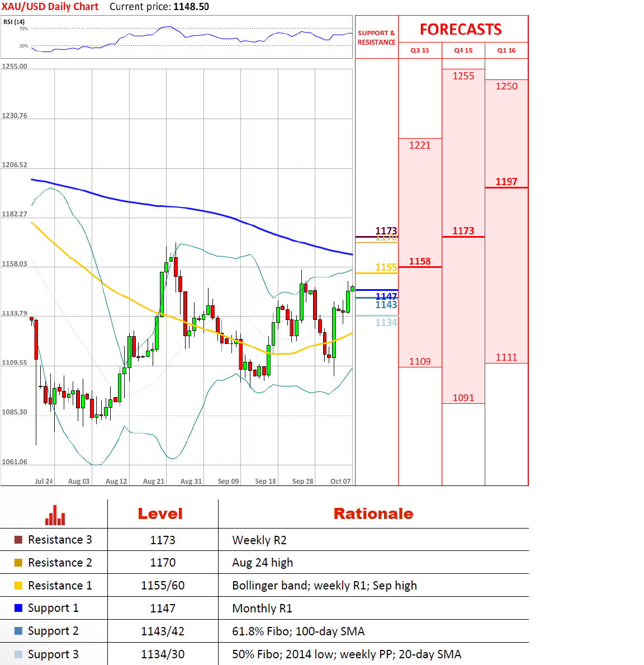The image size is (644, 665).
Task: Select the Support 2 steel-blue swatch
Action: tap(18, 631)
